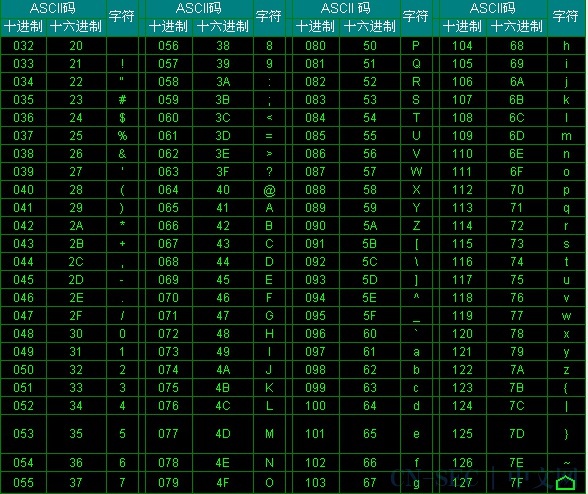This screenshot has width=588, height=494.
Task: Select the house symbol for code 127
Action: coord(566,482)
